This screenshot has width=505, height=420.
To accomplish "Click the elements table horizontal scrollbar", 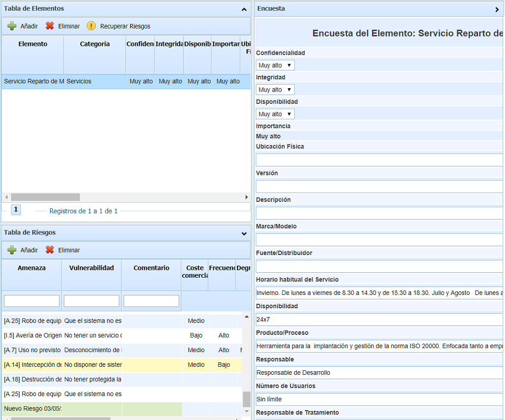I will (x=45, y=197).
